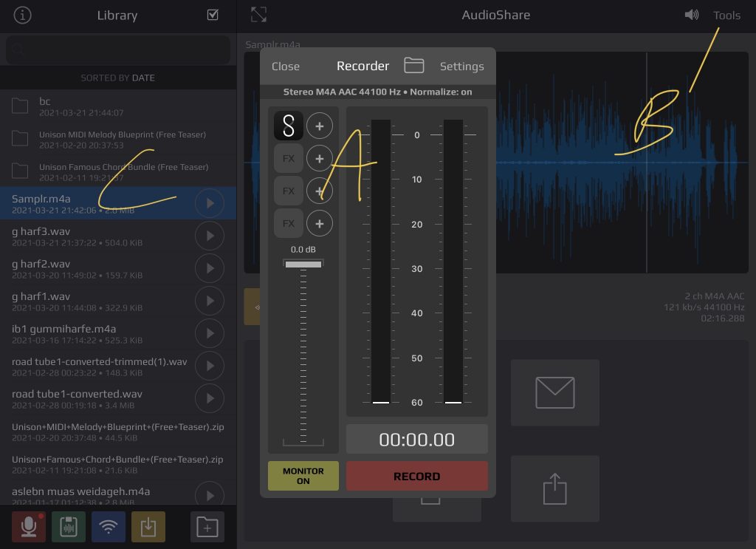The width and height of the screenshot is (756, 549).
Task: Play g harf3.wav preview
Action: pos(210,236)
